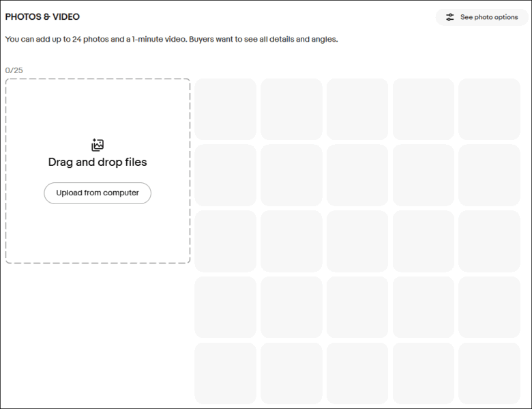Click the add-image icon above Drag and drop
The width and height of the screenshot is (532, 409).
98,145
